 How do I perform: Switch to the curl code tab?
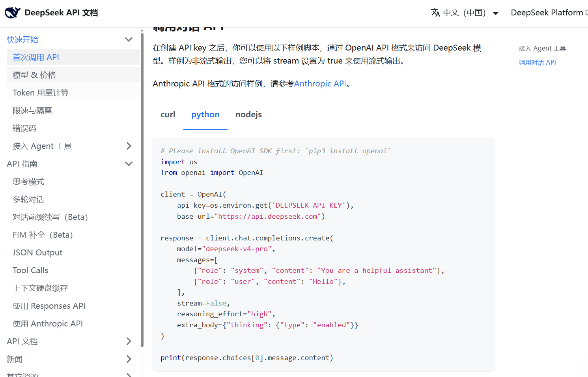(x=168, y=114)
